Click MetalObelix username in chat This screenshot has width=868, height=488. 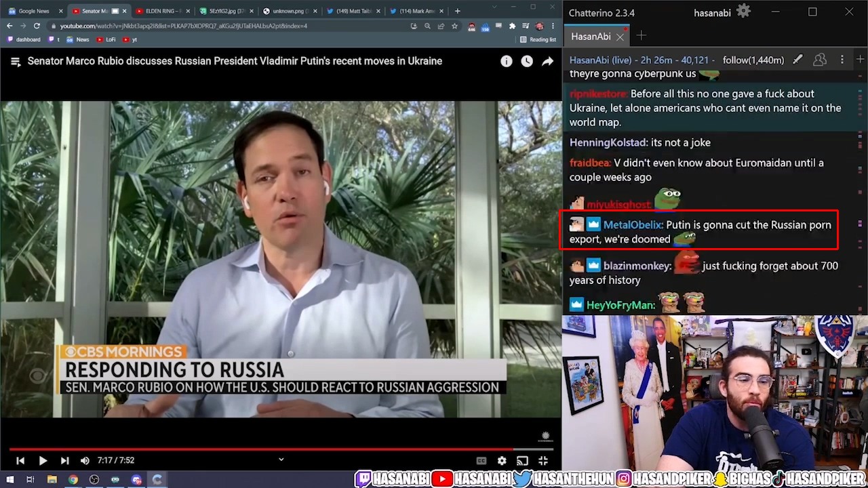[632, 225]
